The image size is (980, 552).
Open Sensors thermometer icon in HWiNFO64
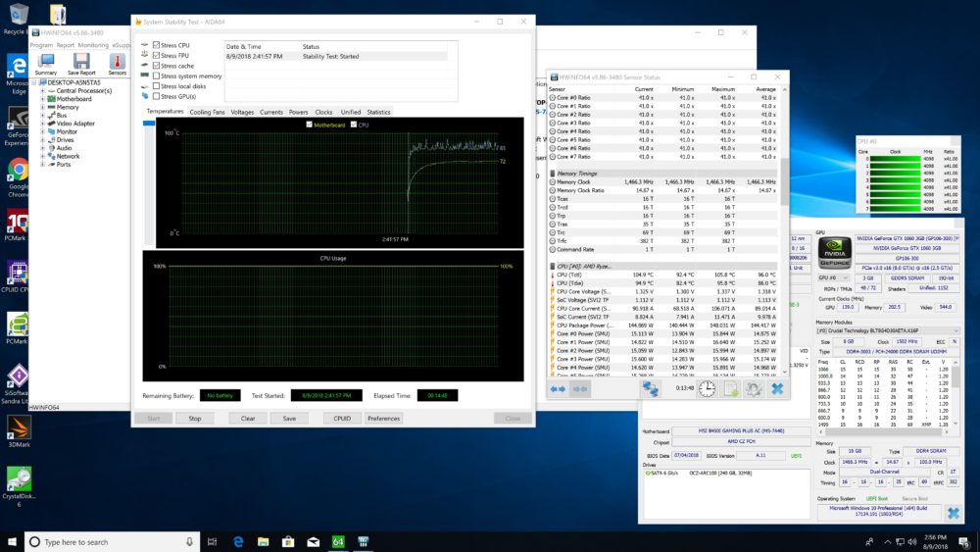(x=117, y=65)
